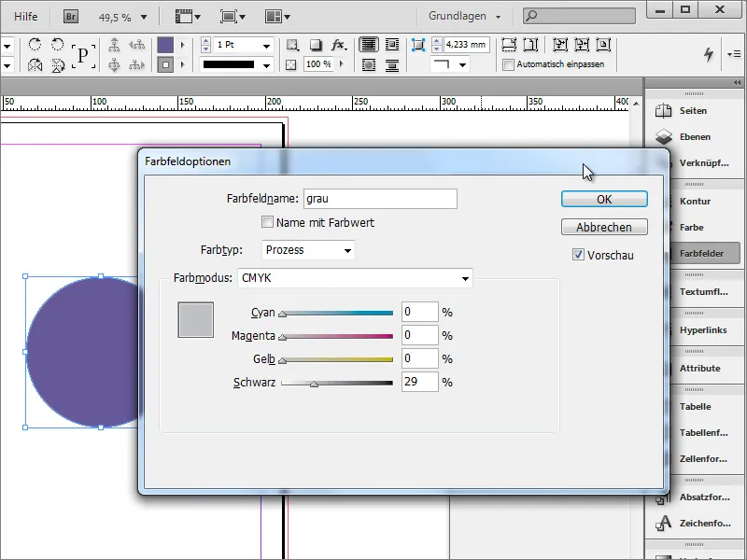
Task: Click the Magenta slider
Action: click(x=337, y=337)
